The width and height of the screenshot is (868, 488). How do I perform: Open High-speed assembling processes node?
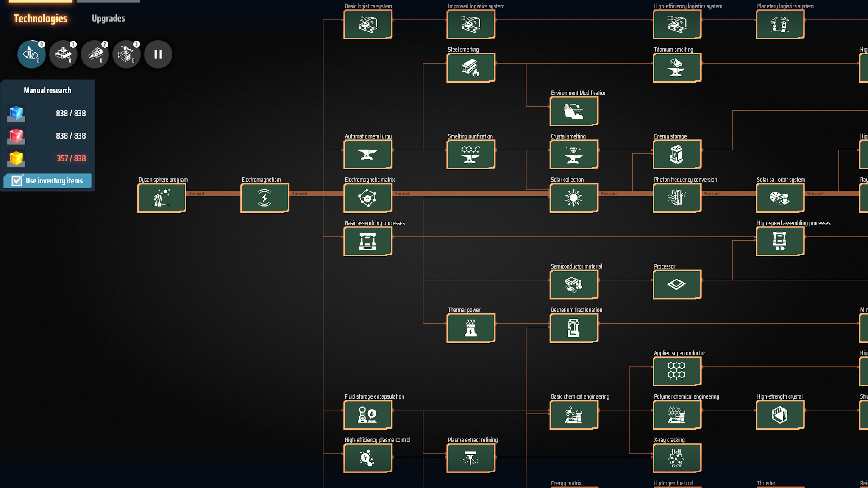[780, 241]
